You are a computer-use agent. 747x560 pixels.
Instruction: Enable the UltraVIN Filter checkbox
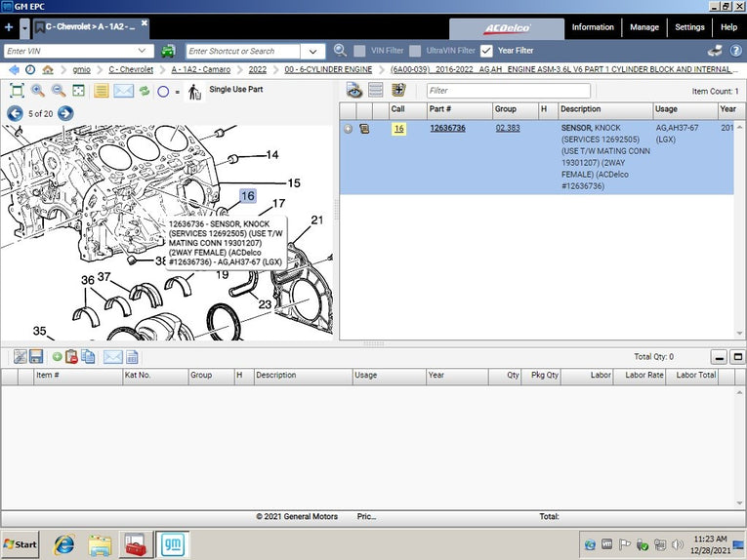coord(416,51)
